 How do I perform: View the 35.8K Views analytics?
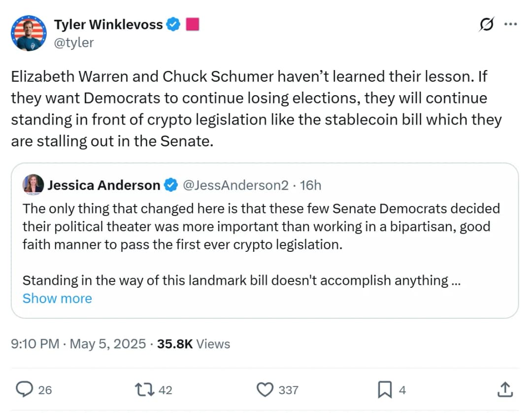[194, 344]
